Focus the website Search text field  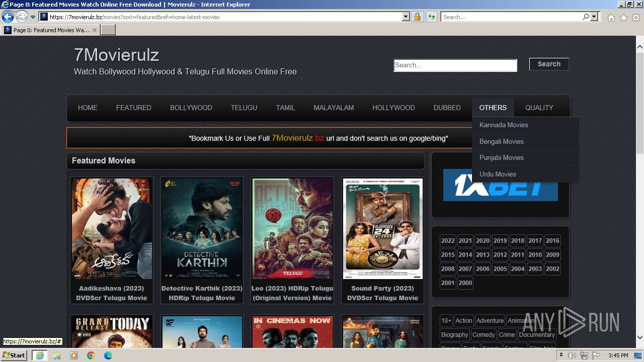pos(455,65)
